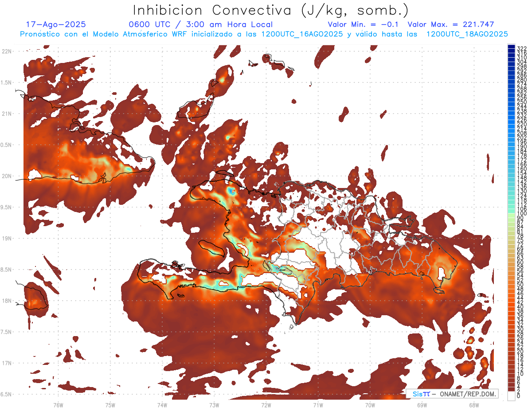Image resolution: width=532 pixels, height=411 pixels.
Task: Click the '19N' latitude label
Action: pos(7,238)
